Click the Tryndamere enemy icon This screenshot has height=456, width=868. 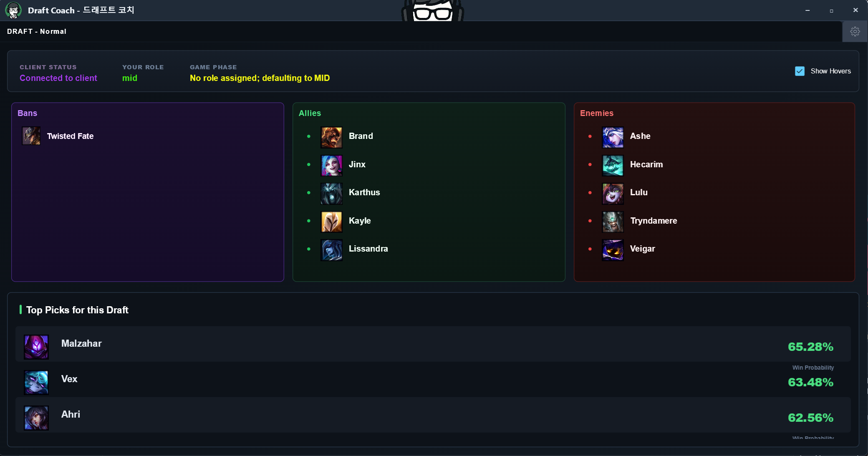coord(613,222)
